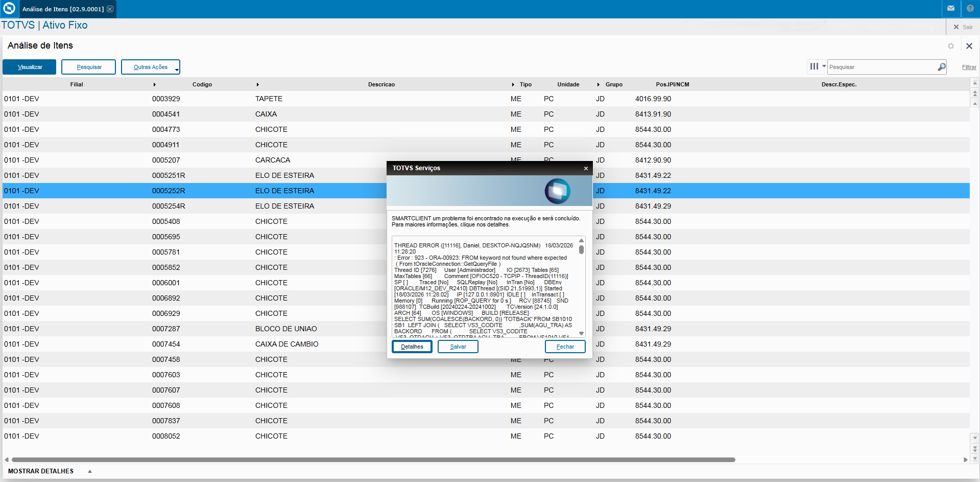This screenshot has height=482, width=980.
Task: Click the Visualizar button
Action: (30, 67)
